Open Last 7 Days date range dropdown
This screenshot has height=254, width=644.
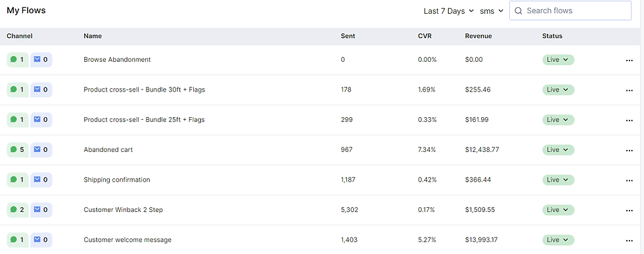[x=448, y=11]
